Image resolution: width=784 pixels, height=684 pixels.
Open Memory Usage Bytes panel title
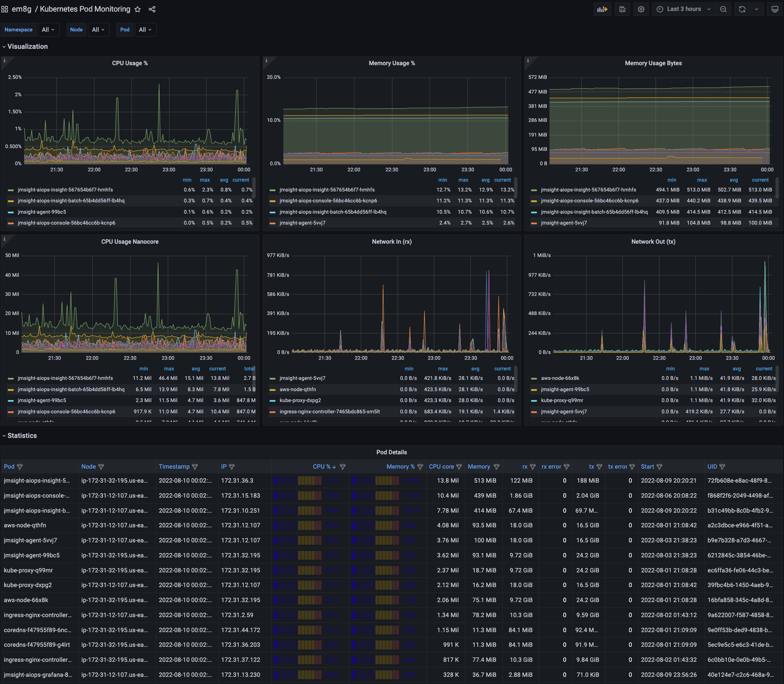click(x=653, y=63)
